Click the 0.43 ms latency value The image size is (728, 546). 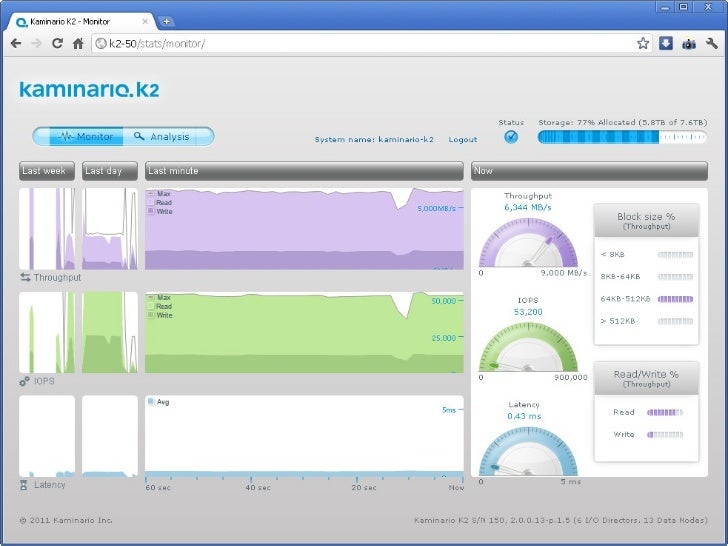(524, 416)
